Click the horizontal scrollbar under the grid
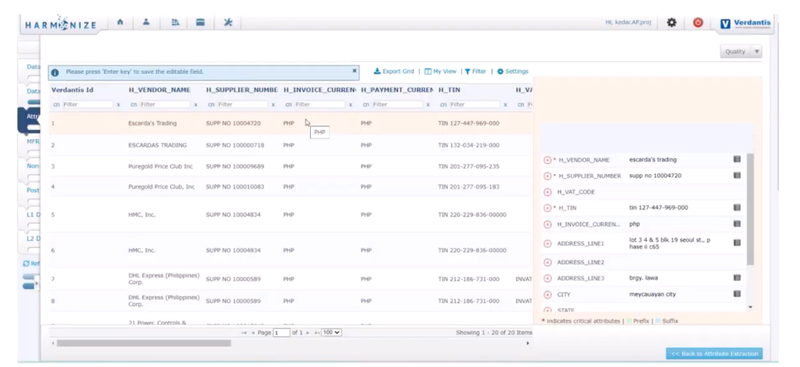This screenshot has height=367, width=800. coord(144,344)
